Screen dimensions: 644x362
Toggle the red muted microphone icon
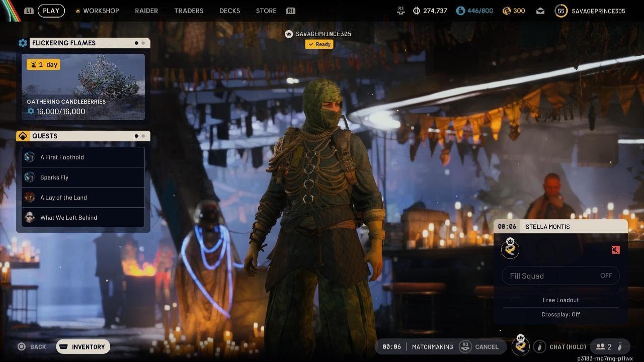615,250
